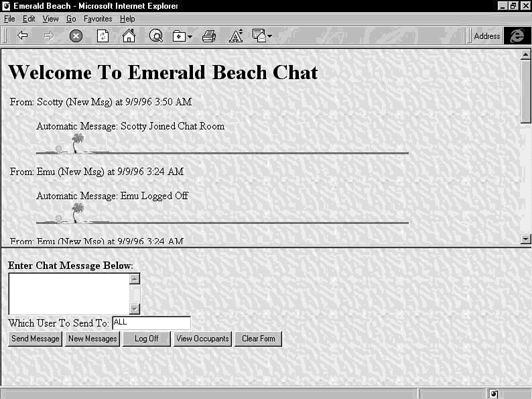Open the Favorites menu
This screenshot has height=399, width=532.
click(x=98, y=19)
